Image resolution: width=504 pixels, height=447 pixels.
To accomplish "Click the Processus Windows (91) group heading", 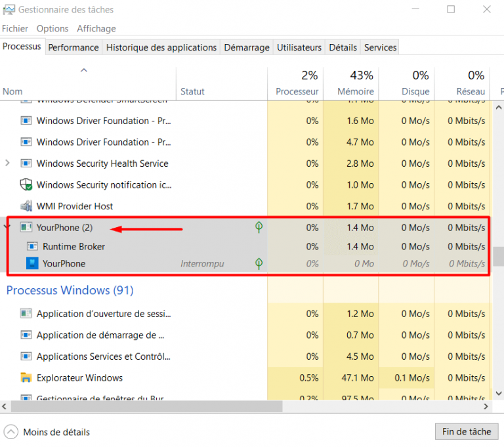I will tap(70, 290).
